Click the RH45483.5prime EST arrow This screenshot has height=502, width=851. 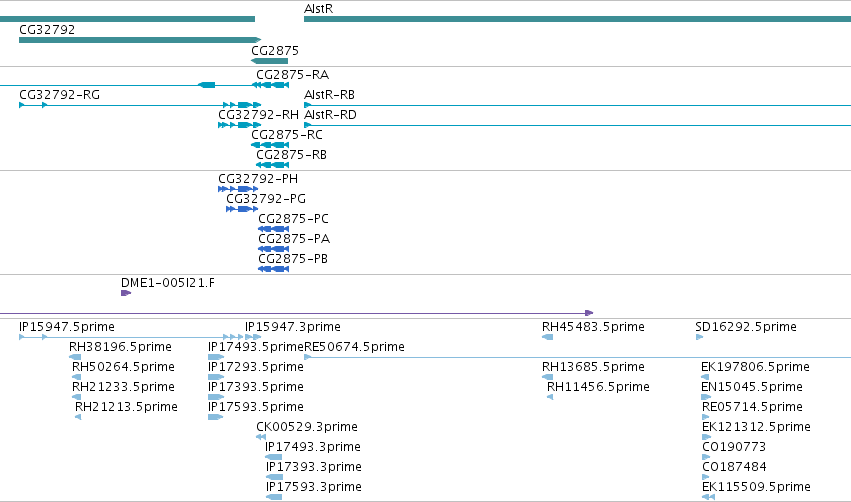click(548, 337)
